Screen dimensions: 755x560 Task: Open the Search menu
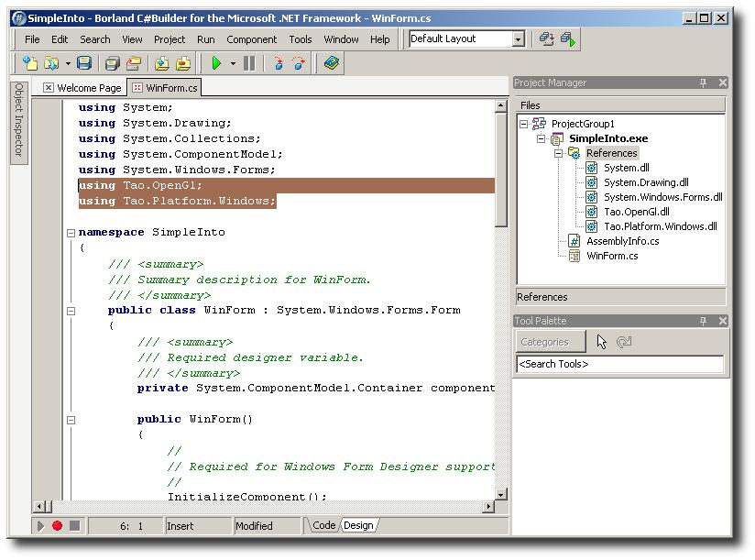point(95,39)
